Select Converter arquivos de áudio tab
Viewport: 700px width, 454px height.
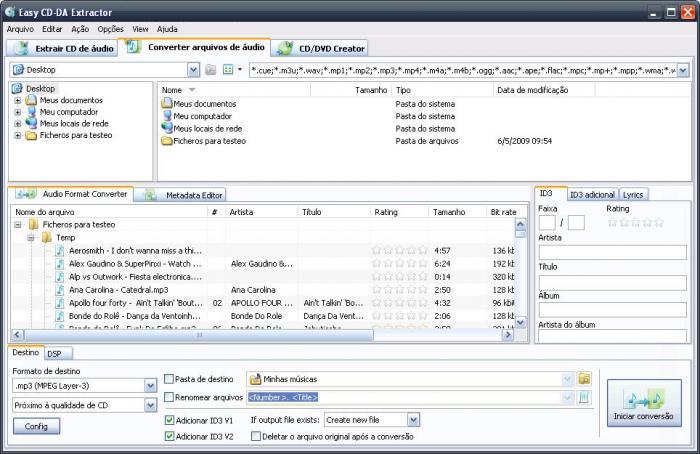(195, 47)
